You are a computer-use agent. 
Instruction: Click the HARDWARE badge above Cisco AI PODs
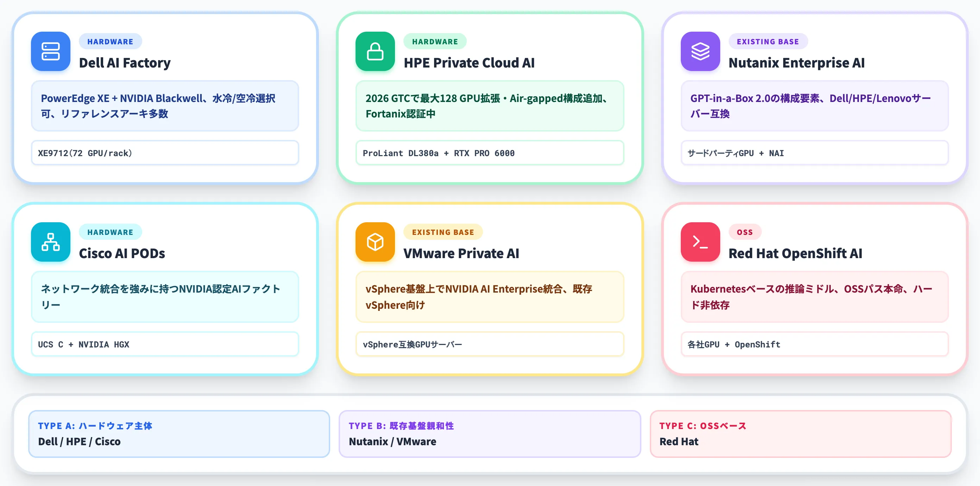[x=110, y=232]
